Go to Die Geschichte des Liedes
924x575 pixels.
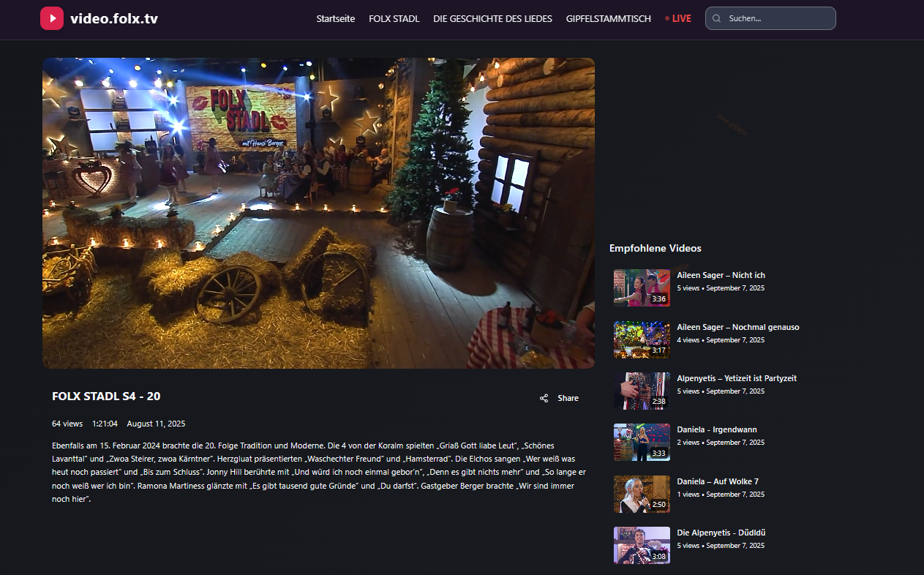click(x=492, y=19)
